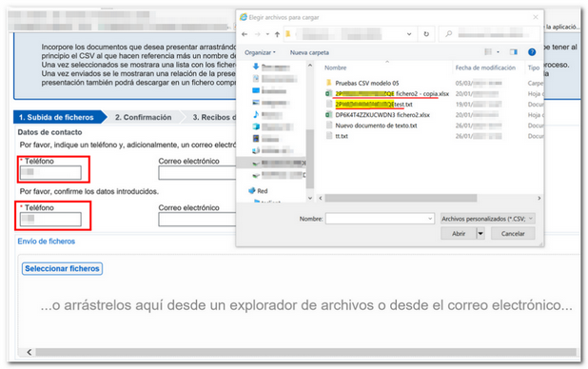Open the Nombre filename dropdown arrow
This screenshot has width=588, height=369.
pos(430,219)
